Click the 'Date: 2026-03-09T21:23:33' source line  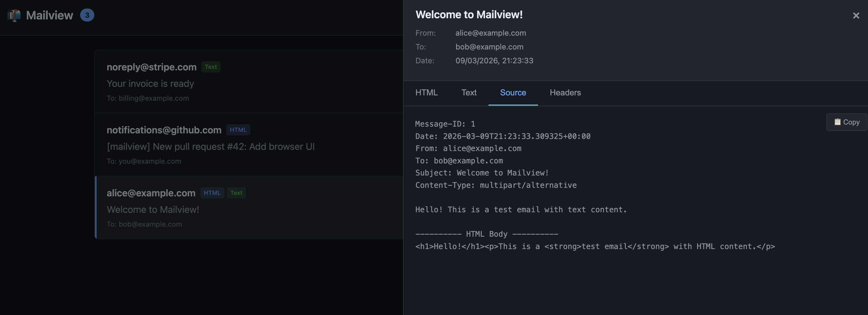[503, 136]
